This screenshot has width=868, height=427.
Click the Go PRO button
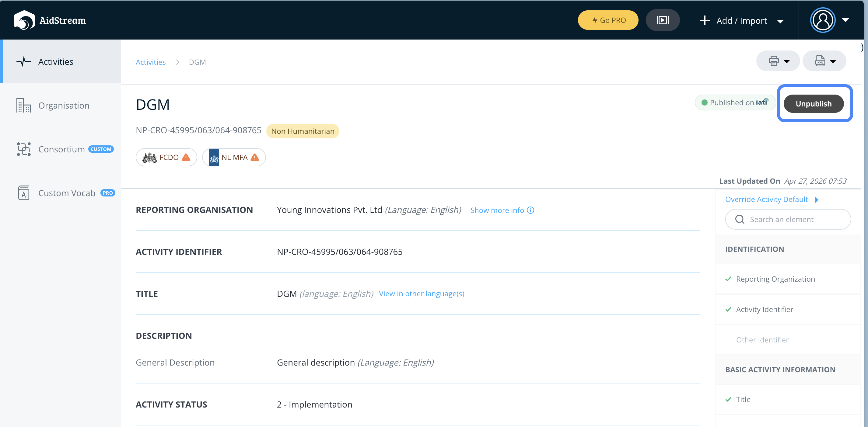click(x=608, y=20)
